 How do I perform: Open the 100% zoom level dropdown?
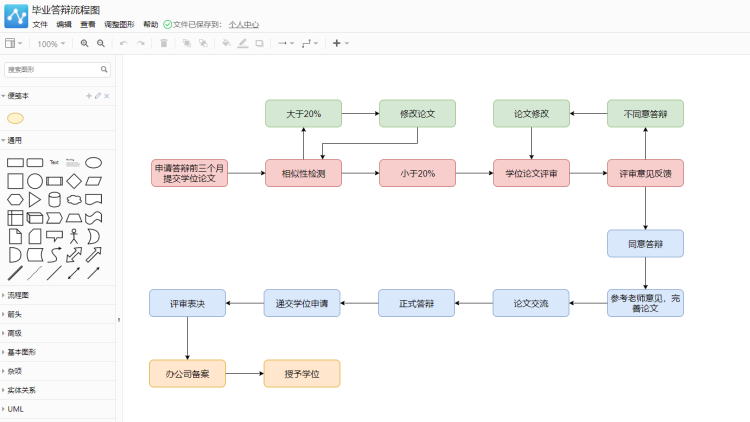click(51, 44)
